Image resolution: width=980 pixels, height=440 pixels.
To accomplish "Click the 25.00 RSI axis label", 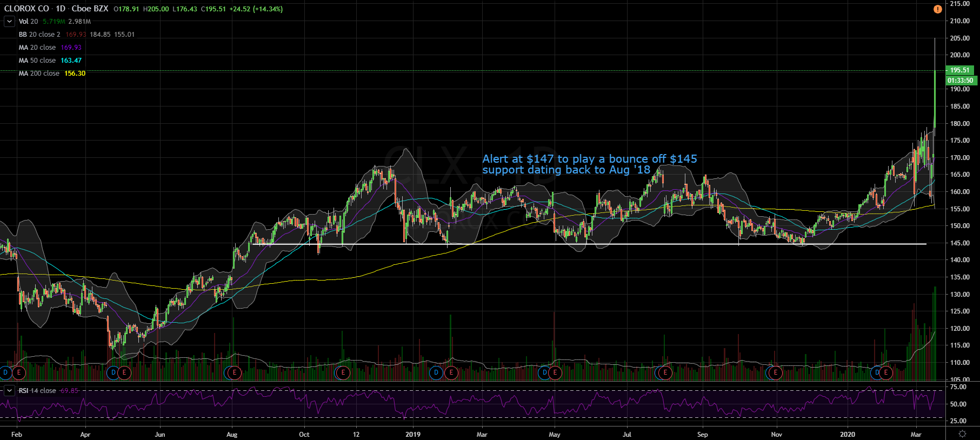I will click(x=958, y=421).
